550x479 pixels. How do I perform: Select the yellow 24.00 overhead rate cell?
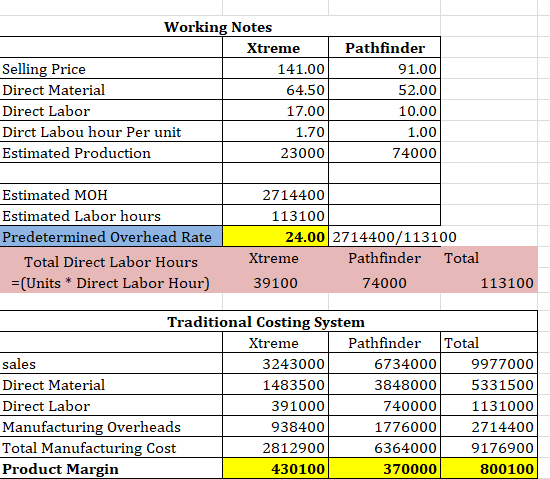[x=275, y=236]
